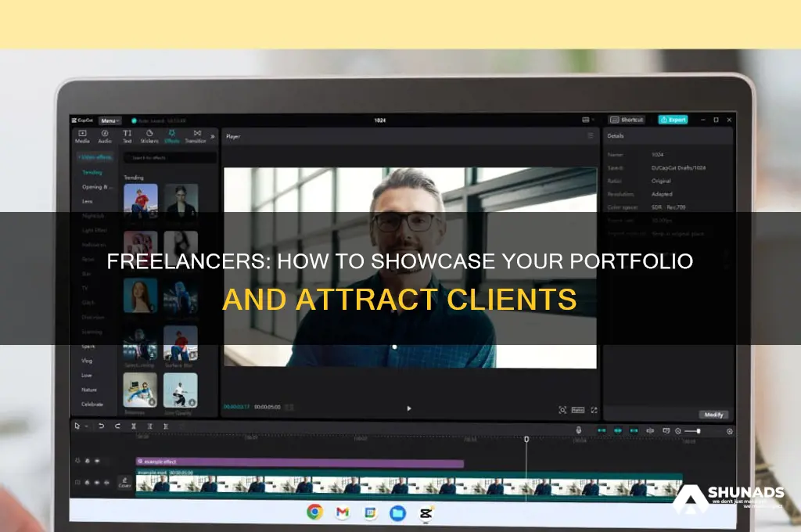The width and height of the screenshot is (801, 532).
Task: Zoom out the timeline
Action: tap(678, 431)
